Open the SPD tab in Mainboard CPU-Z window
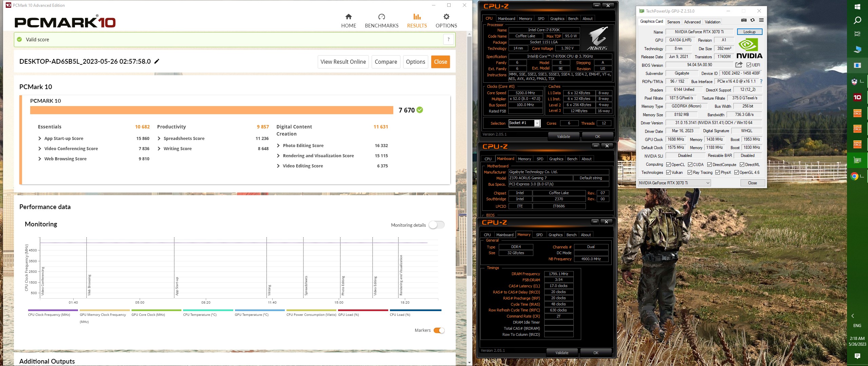The width and height of the screenshot is (868, 366). click(540, 159)
